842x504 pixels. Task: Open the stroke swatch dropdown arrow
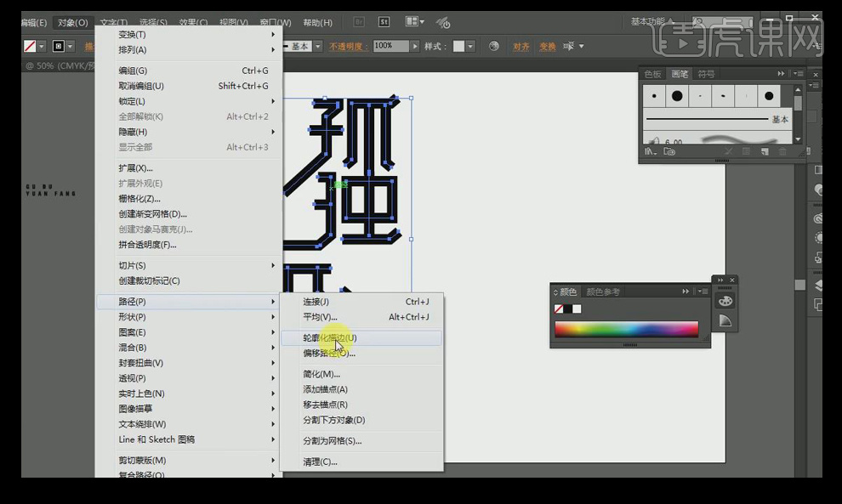click(71, 46)
